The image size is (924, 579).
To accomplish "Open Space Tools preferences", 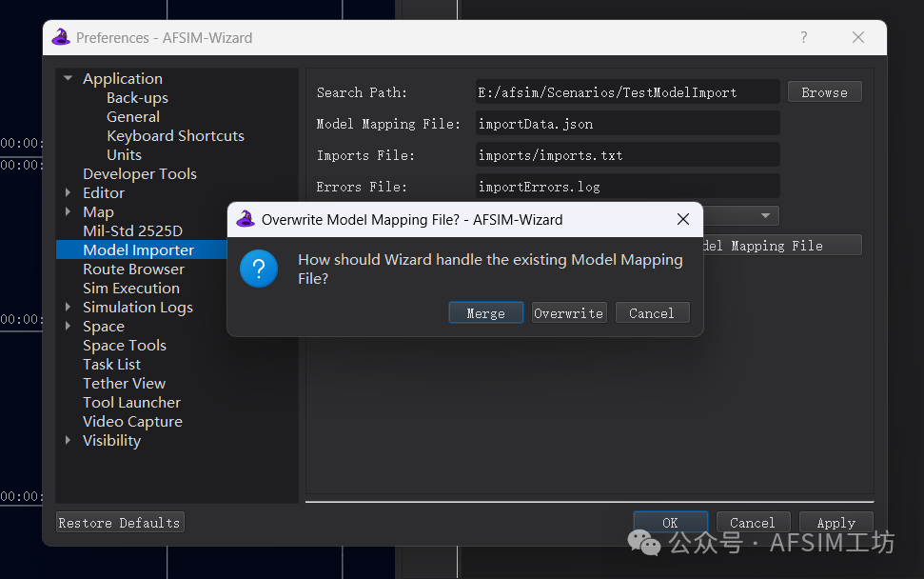I will click(125, 345).
